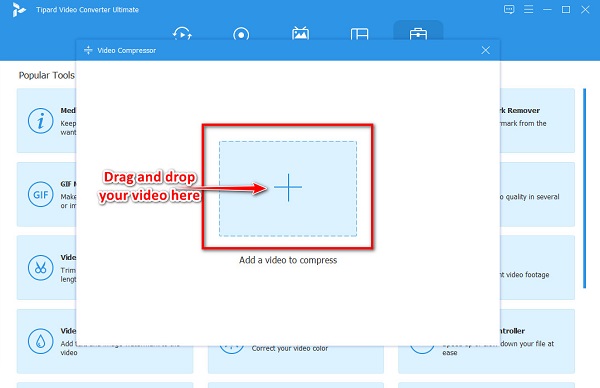Click the 'Popular Tools' heading
600x388 pixels.
pos(47,75)
